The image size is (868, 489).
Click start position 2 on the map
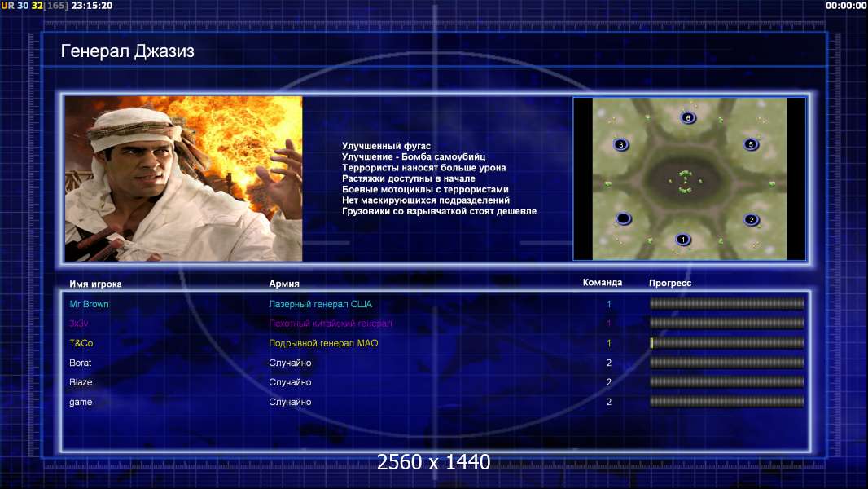pos(752,219)
